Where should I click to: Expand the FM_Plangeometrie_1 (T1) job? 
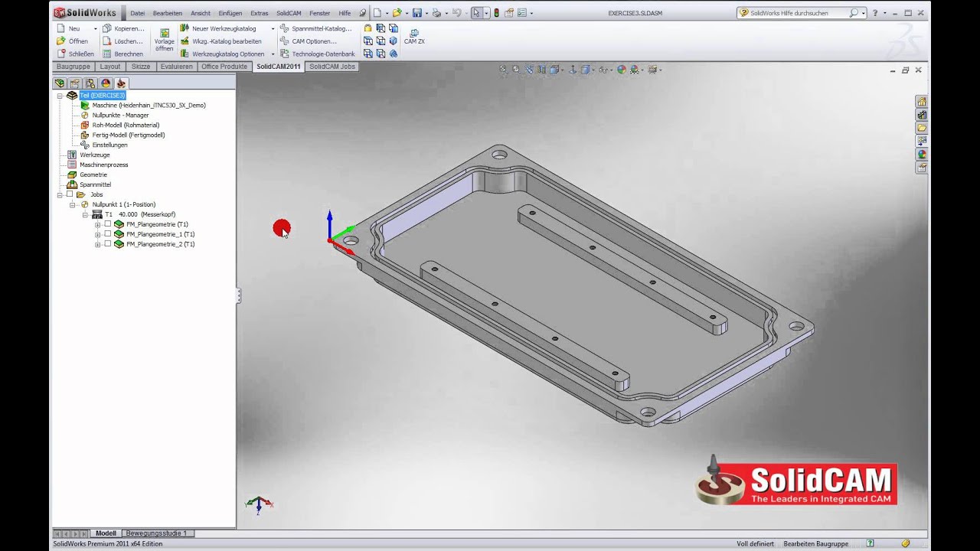(97, 234)
